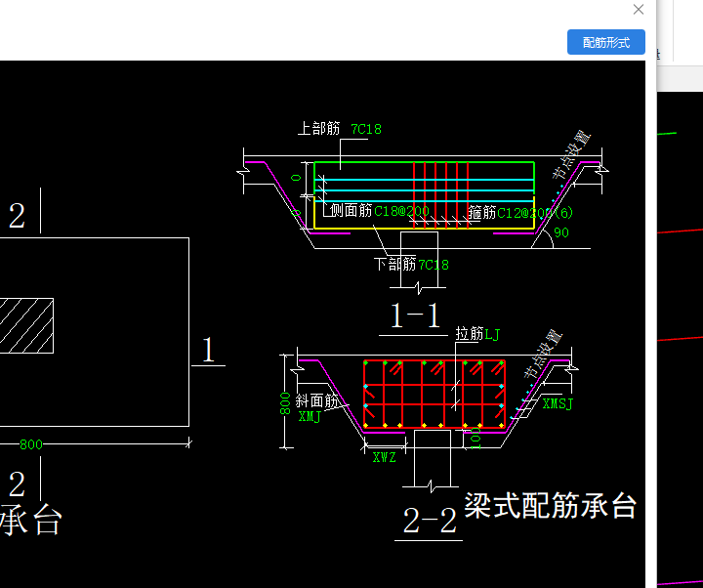Click section marker 1 beside plan view
The height and width of the screenshot is (588, 703).
point(208,350)
